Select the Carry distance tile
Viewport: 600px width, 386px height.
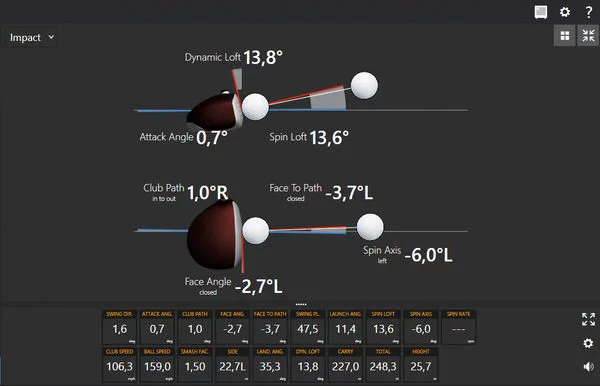click(346, 364)
